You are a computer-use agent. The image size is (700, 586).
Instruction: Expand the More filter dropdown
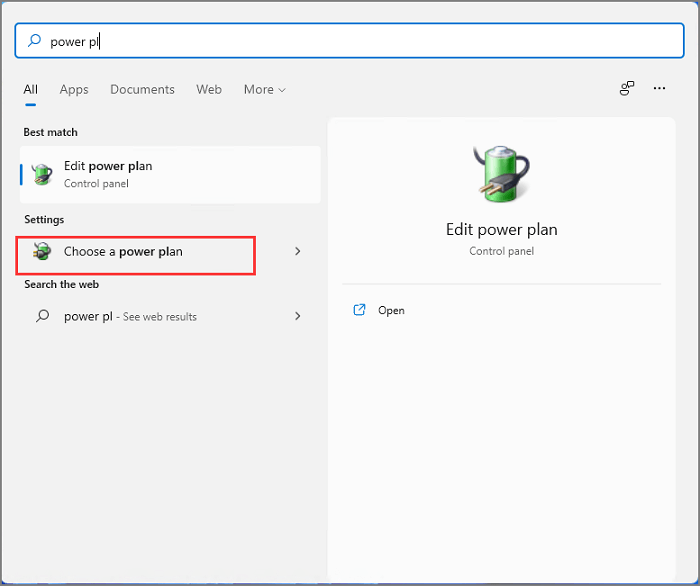[x=264, y=89]
